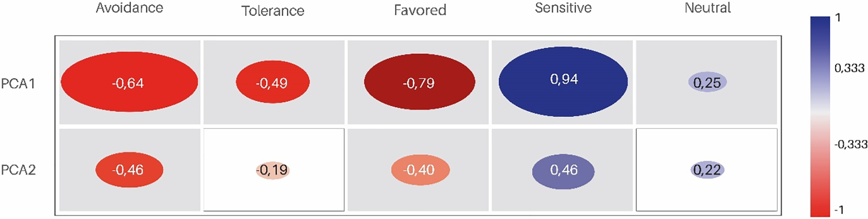Select the large blue 0,94 ellipse
The height and width of the screenshot is (219, 868).
click(563, 81)
